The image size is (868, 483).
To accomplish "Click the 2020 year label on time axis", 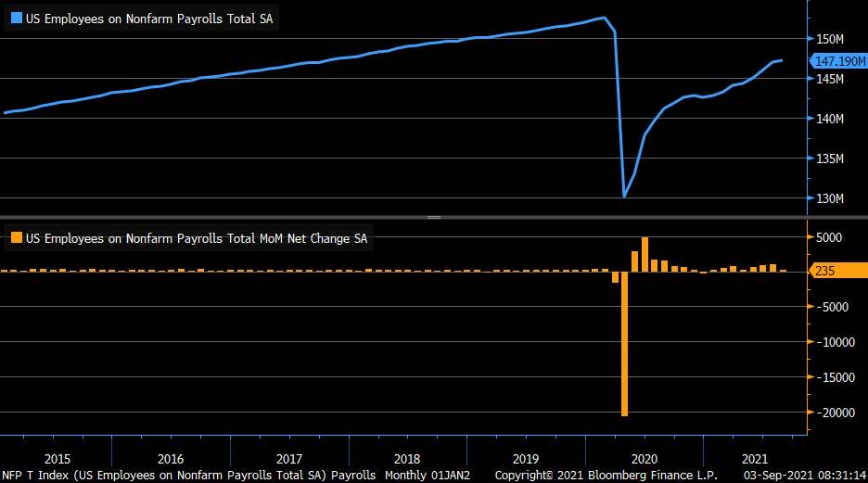I will point(645,459).
